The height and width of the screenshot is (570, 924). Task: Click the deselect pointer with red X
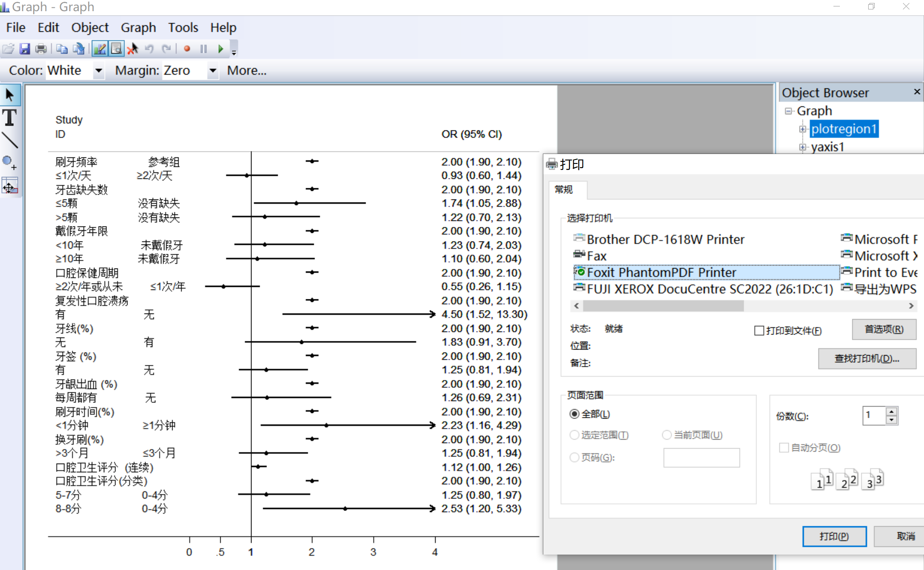click(133, 49)
